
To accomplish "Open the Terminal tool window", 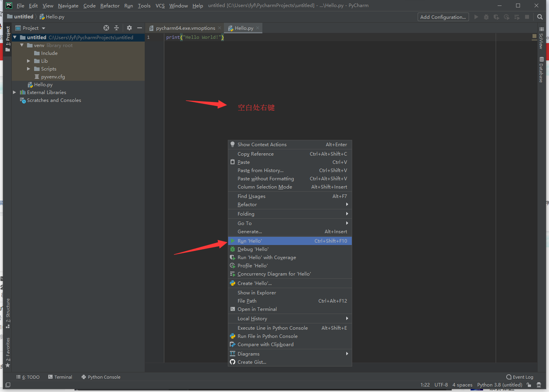I will click(x=60, y=377).
